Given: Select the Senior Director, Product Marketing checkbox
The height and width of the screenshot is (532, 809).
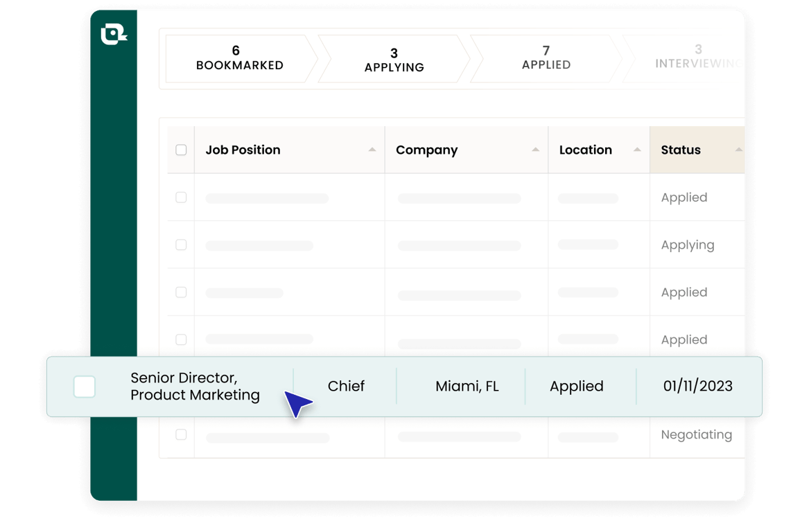Looking at the screenshot, I should 84,387.
